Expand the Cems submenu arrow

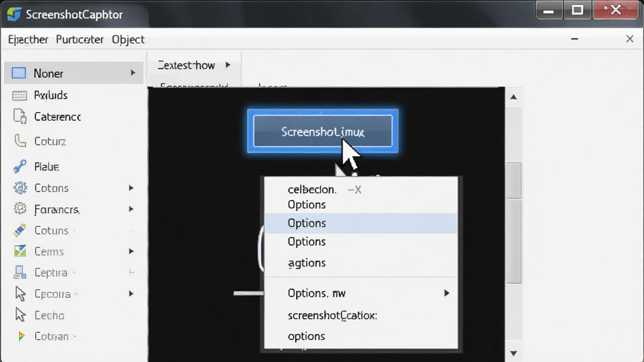pyautogui.click(x=131, y=251)
